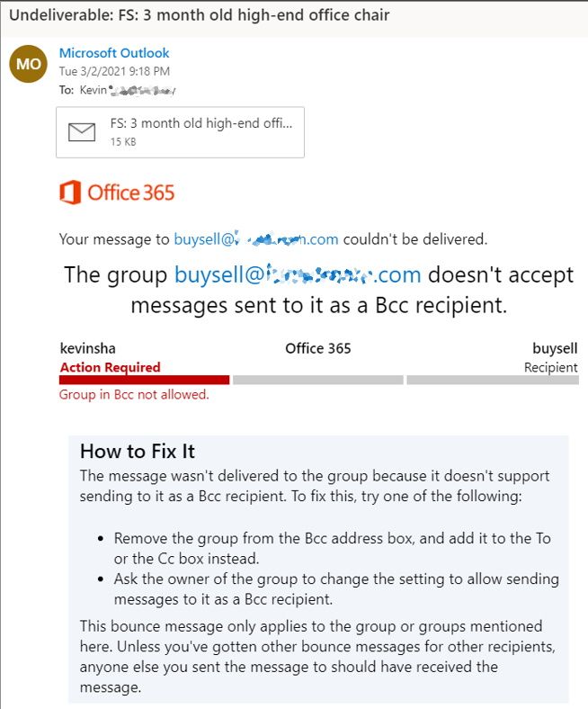Image resolution: width=588 pixels, height=709 pixels.
Task: Click the middle gray Office 365 progress bar
Action: pos(318,380)
